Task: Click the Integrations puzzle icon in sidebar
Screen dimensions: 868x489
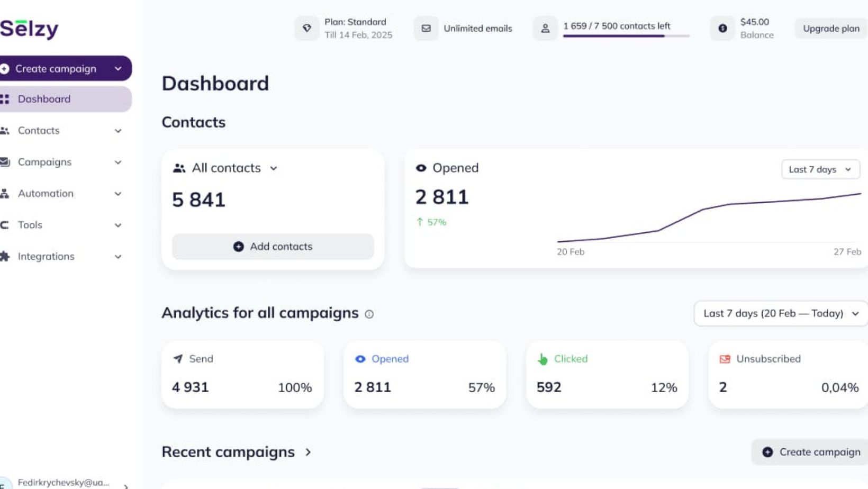Action: coord(5,256)
